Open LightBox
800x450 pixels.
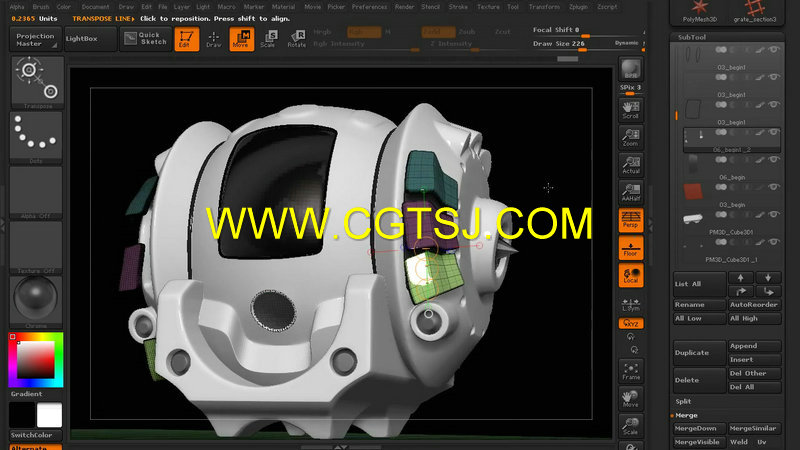(x=90, y=39)
